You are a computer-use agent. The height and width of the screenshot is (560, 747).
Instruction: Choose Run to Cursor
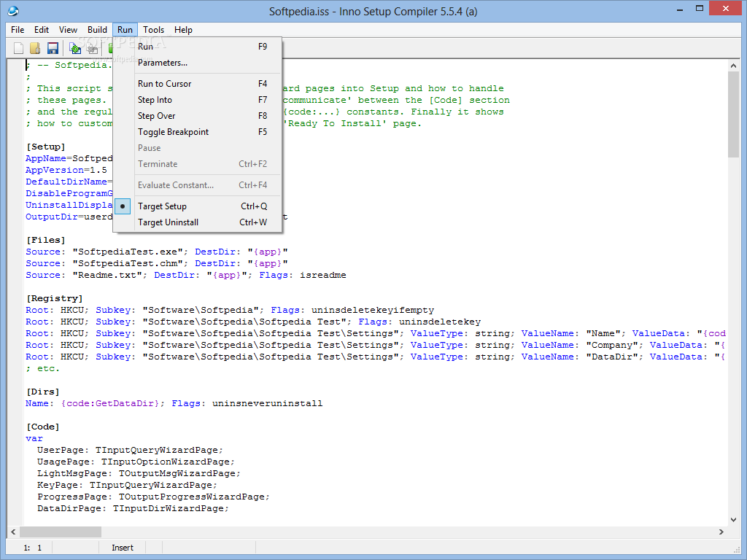pyautogui.click(x=197, y=84)
